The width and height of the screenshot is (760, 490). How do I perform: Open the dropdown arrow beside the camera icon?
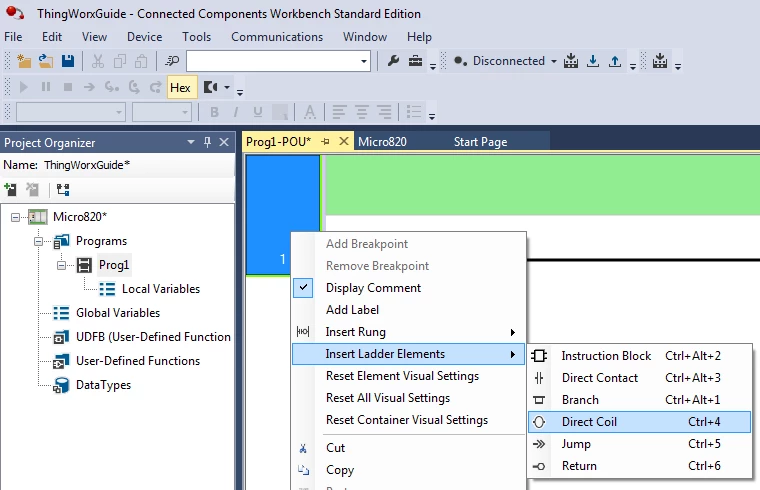[x=226, y=87]
